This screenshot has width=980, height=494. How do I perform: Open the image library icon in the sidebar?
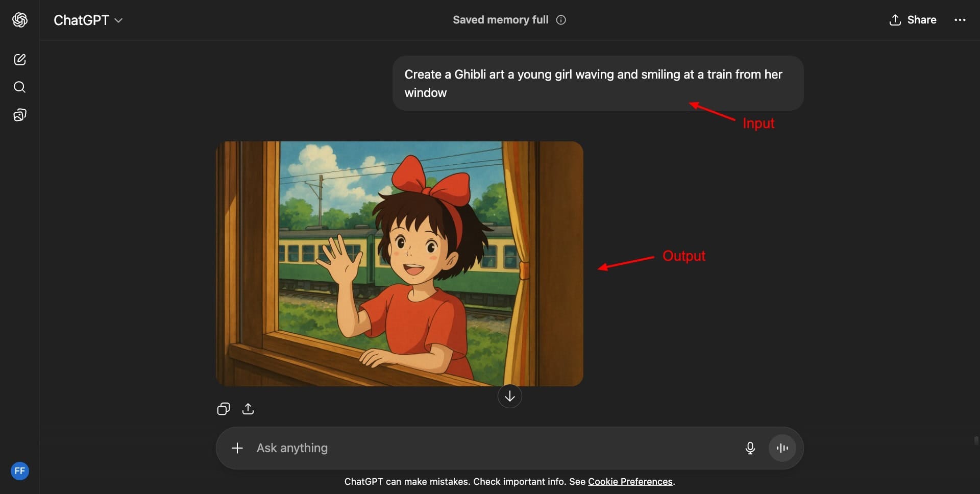tap(20, 115)
